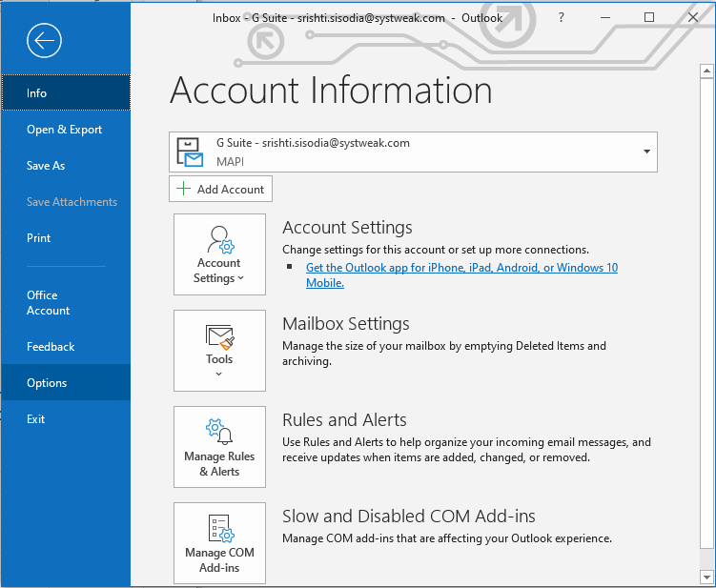Maximize the Outlook window

point(649,17)
